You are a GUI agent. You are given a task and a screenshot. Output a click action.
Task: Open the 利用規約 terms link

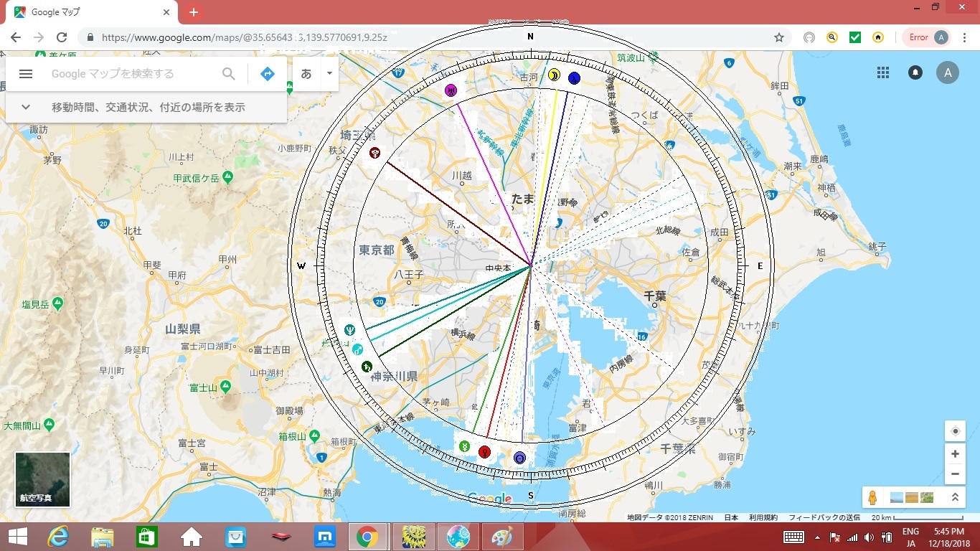[x=763, y=517]
